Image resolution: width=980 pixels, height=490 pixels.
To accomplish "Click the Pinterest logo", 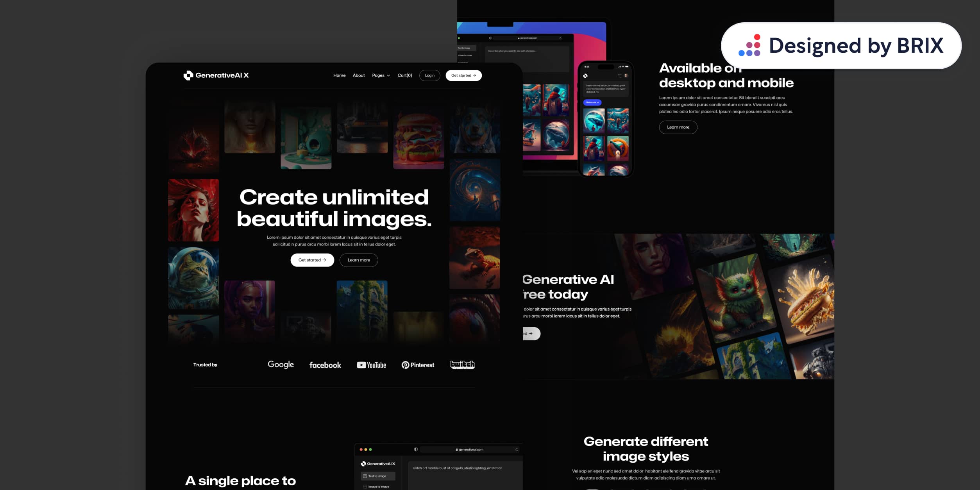I will [418, 365].
